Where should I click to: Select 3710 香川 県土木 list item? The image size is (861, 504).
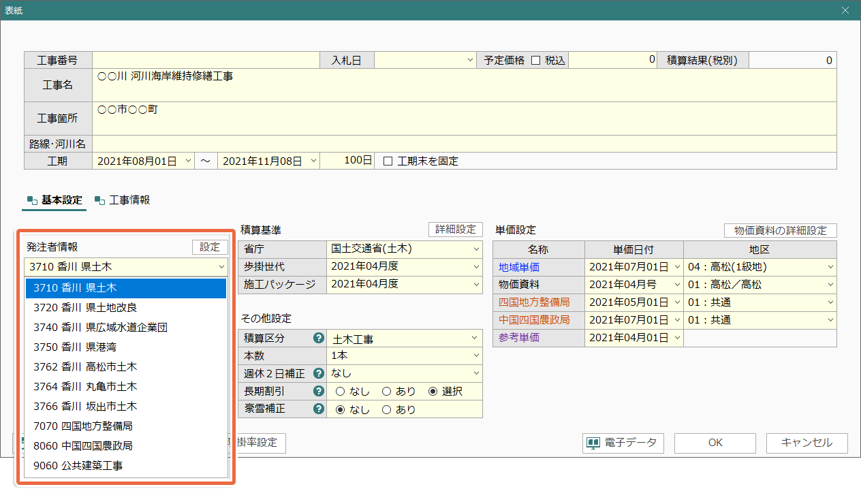126,288
